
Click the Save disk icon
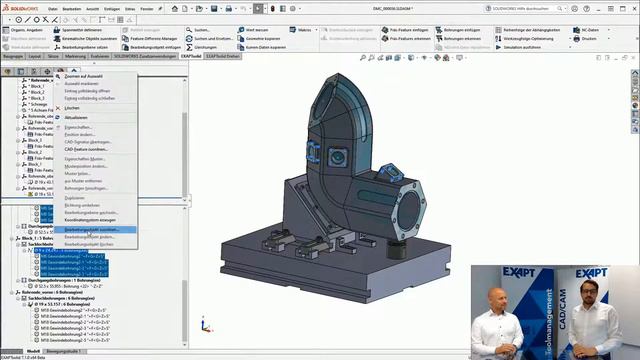[x=214, y=9]
